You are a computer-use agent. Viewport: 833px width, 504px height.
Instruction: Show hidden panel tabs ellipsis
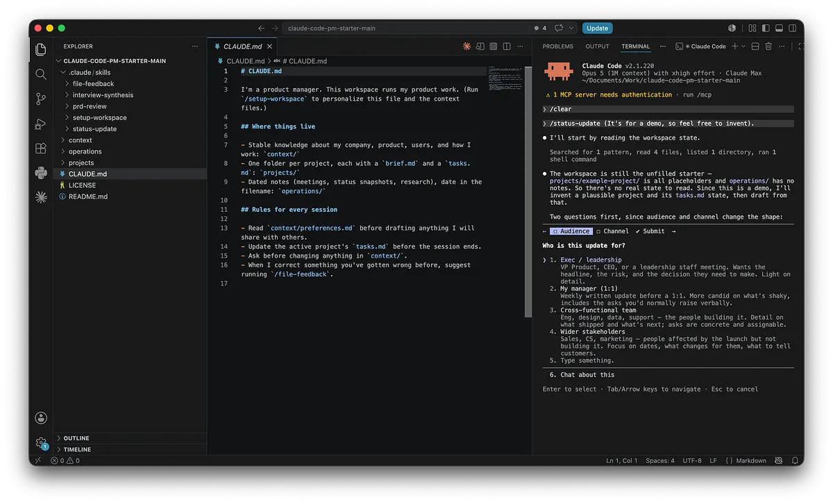[662, 47]
